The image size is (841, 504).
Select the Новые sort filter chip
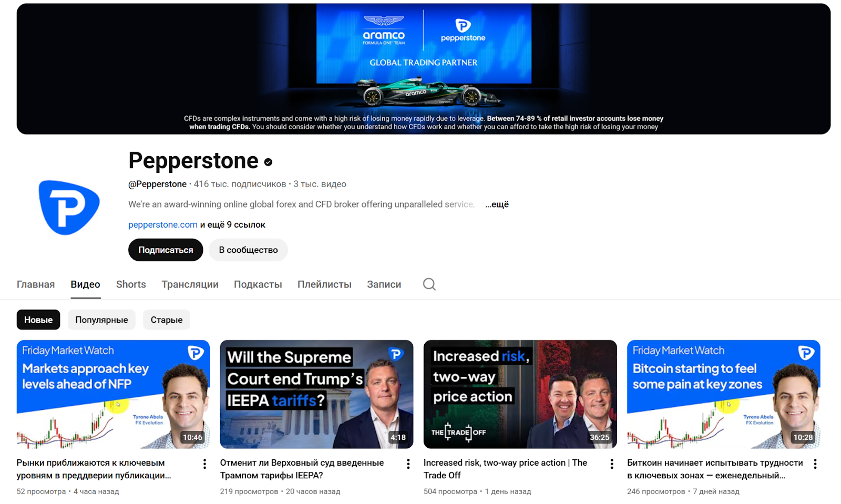(38, 320)
